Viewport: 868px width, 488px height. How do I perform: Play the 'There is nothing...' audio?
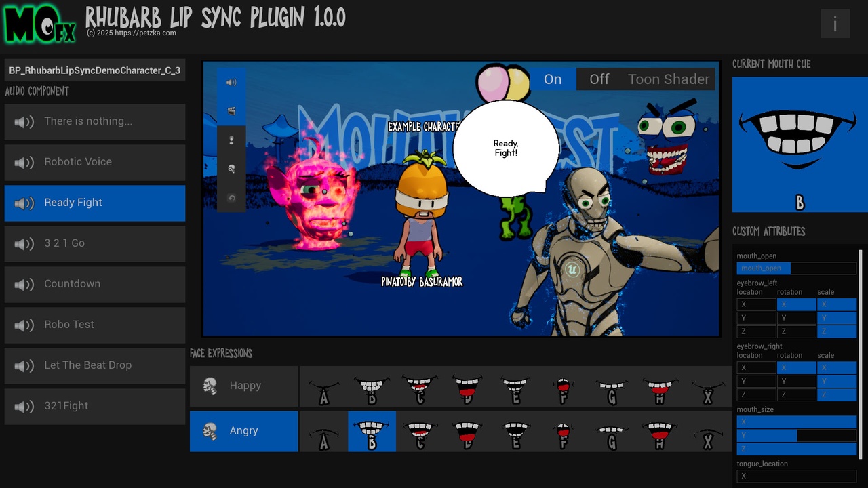pos(95,122)
